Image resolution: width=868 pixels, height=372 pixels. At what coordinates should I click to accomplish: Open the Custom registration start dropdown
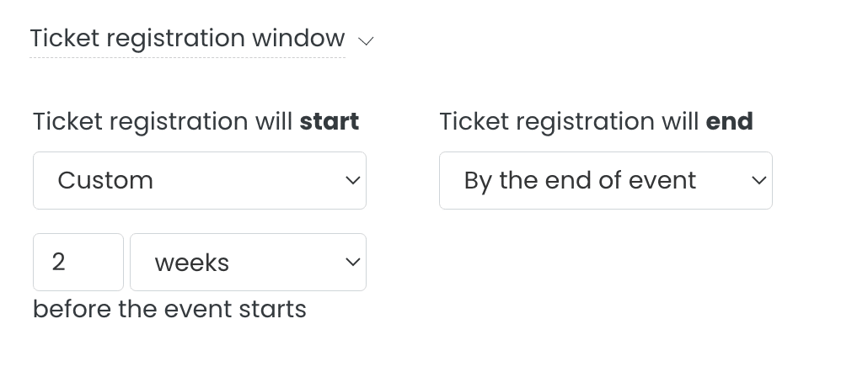coord(199,180)
